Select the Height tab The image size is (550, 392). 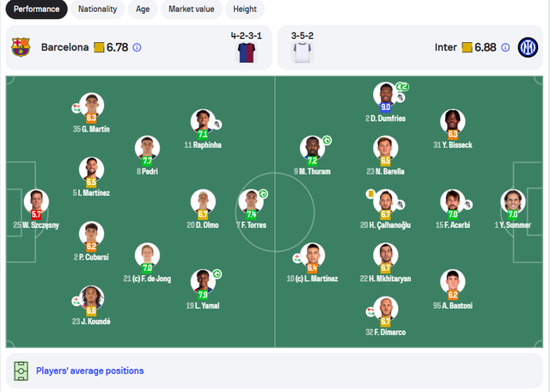pyautogui.click(x=245, y=9)
